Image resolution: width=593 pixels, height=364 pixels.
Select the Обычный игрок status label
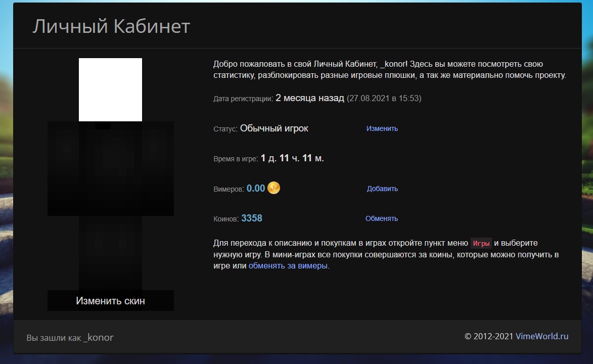coord(274,128)
